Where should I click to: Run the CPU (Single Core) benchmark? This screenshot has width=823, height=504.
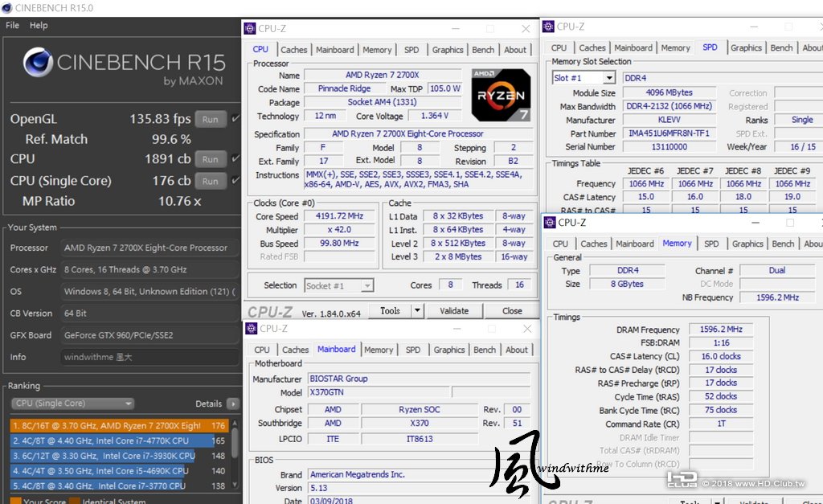coord(211,181)
